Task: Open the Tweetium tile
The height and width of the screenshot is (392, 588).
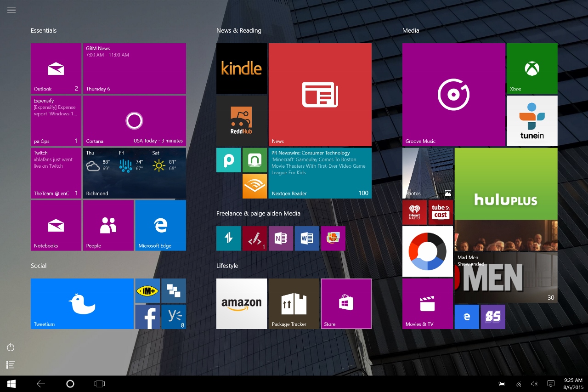Action: (82, 304)
